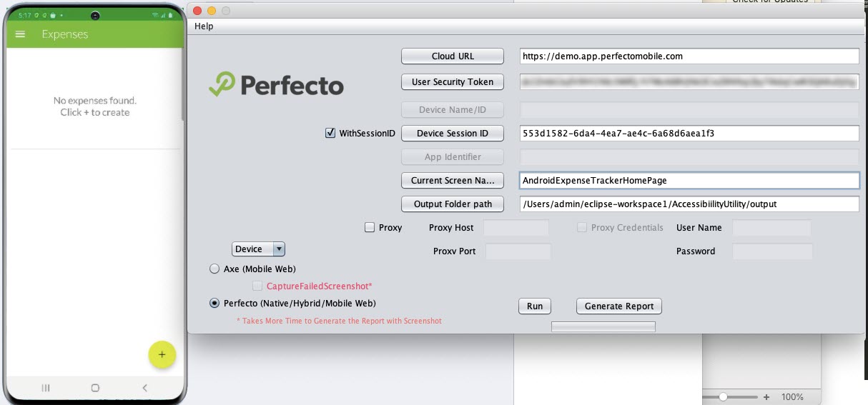Click the Current Screen Name text field
868x405 pixels.
[689, 181]
